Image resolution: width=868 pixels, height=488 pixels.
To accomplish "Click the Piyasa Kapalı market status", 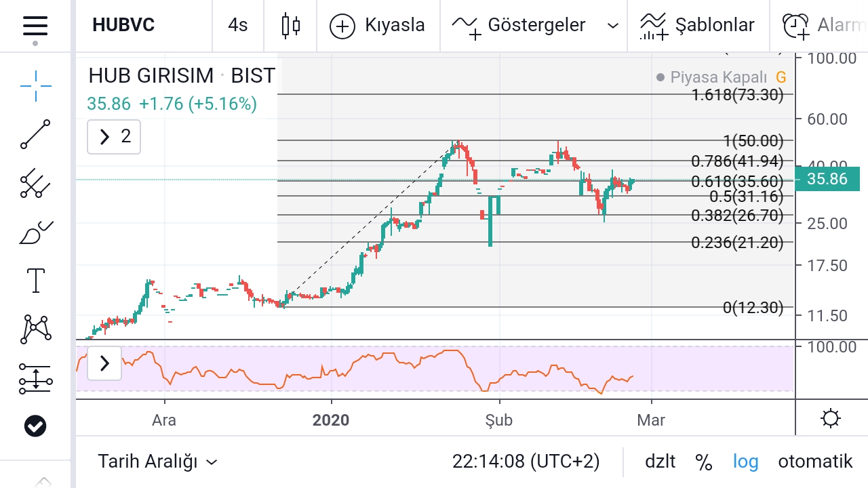I will (x=711, y=77).
